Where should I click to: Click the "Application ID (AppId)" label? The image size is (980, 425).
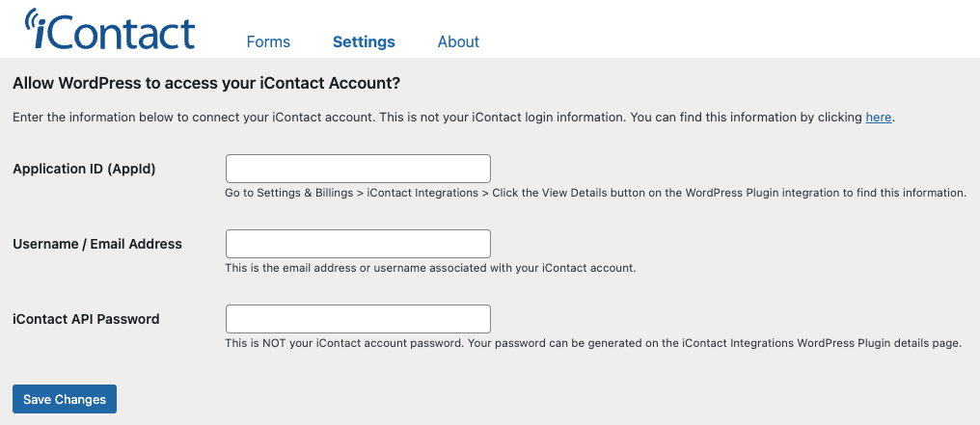point(84,169)
